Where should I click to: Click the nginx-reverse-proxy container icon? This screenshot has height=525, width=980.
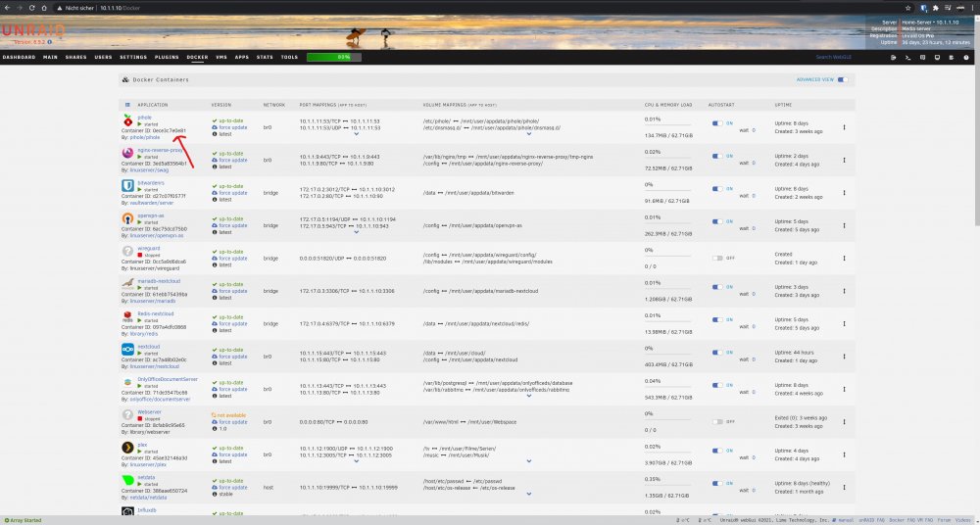click(x=127, y=153)
